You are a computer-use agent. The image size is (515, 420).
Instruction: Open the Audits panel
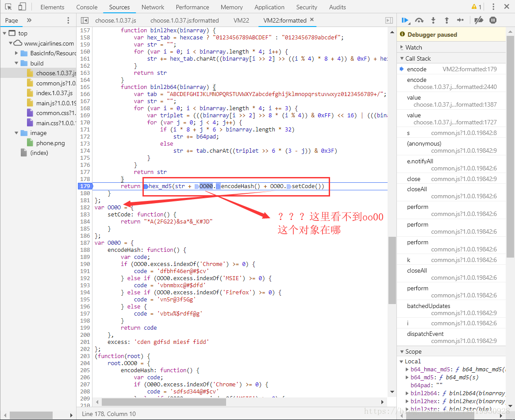point(337,7)
